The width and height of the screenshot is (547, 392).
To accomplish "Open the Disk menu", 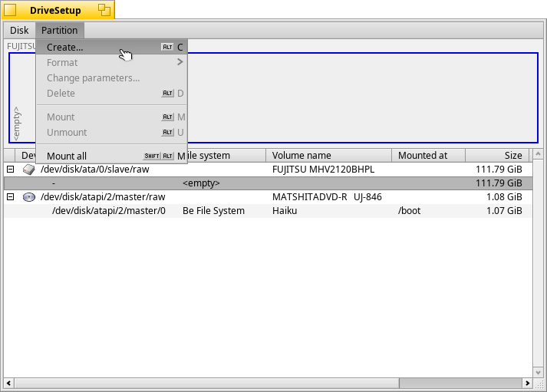I will [x=19, y=31].
